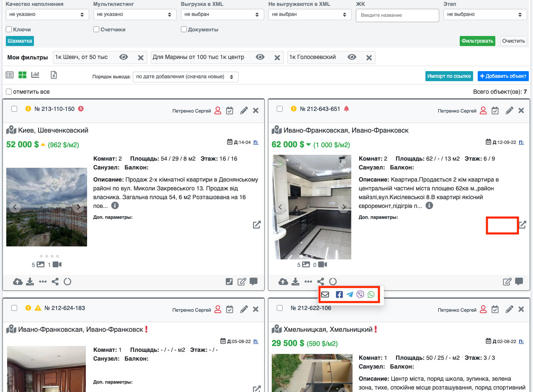533x392 pixels.
Task: Share listing via Telegram icon
Action: coord(350,295)
